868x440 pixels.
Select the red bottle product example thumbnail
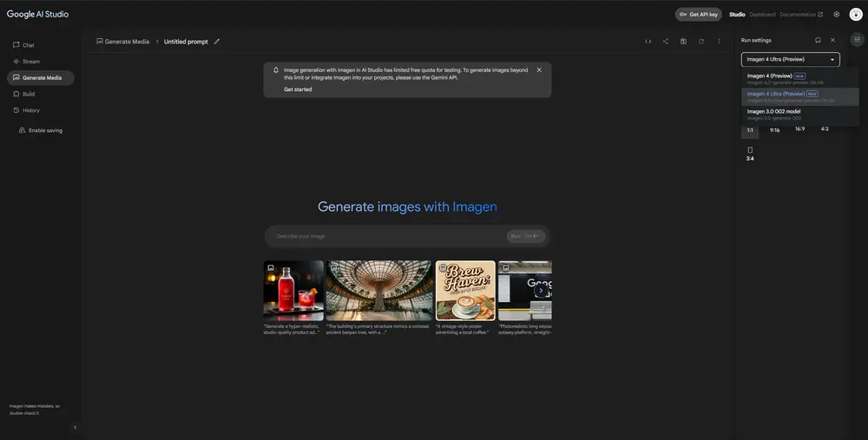click(x=293, y=291)
